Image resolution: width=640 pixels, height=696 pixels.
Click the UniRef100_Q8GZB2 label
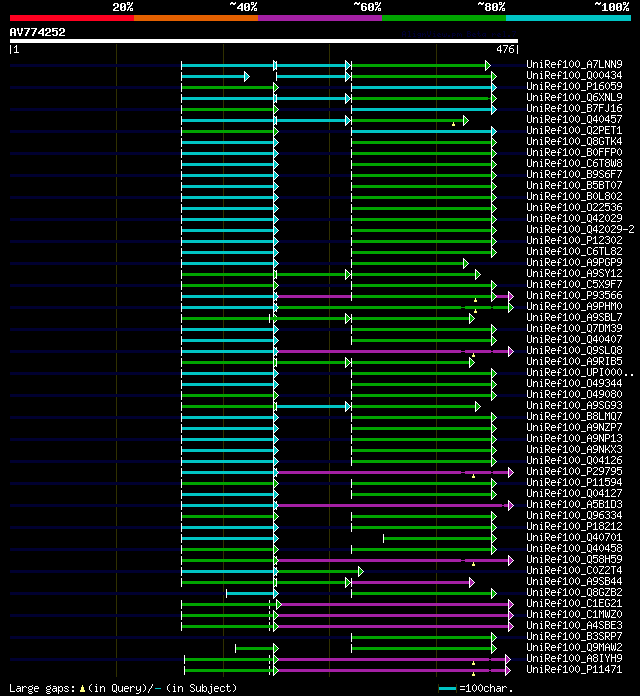pos(574,592)
